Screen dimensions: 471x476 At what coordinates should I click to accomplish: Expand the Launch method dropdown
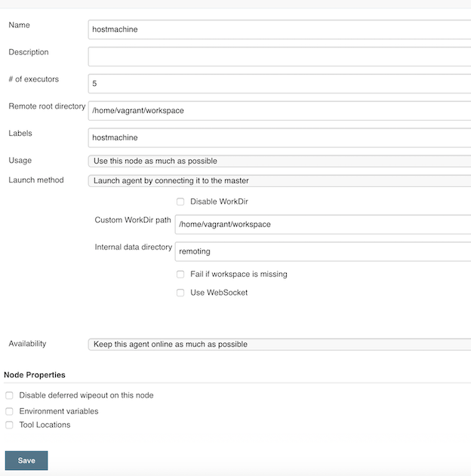point(279,181)
